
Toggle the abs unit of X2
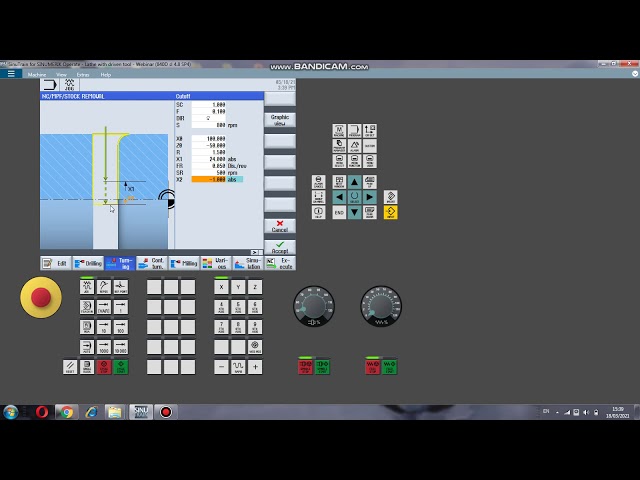(x=235, y=180)
